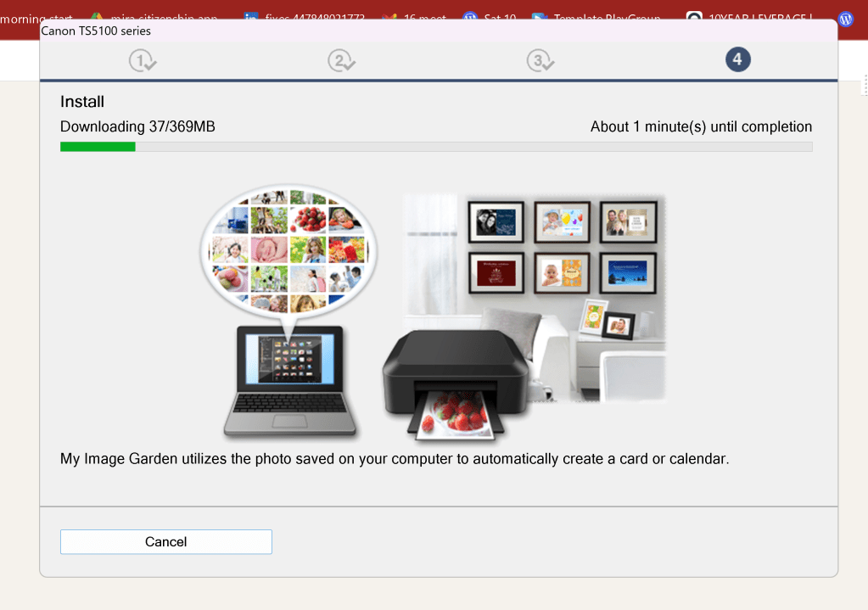The image size is (868, 610).
Task: Switch to the '10YEAR LEVERAGE' browser tab
Action: (x=749, y=19)
